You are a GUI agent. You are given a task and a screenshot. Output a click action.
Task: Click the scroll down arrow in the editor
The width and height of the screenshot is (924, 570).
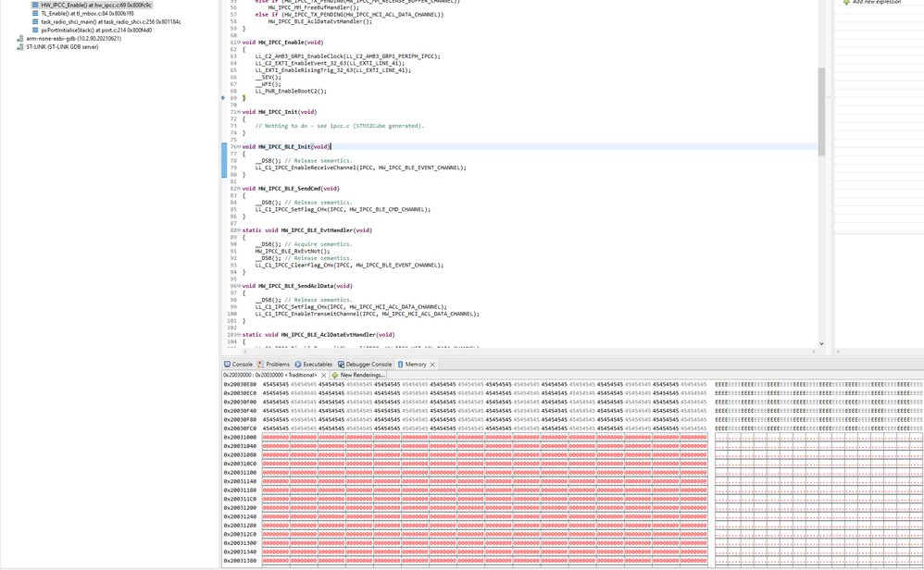821,343
